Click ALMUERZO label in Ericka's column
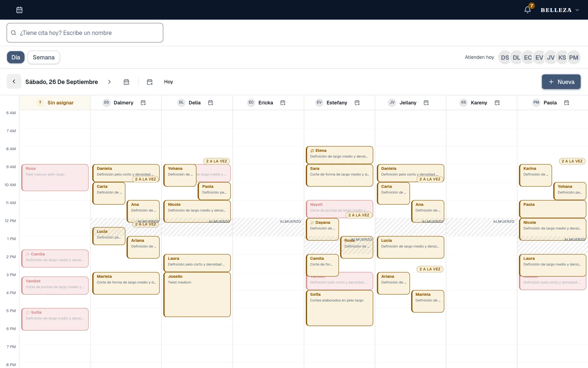 coord(290,221)
